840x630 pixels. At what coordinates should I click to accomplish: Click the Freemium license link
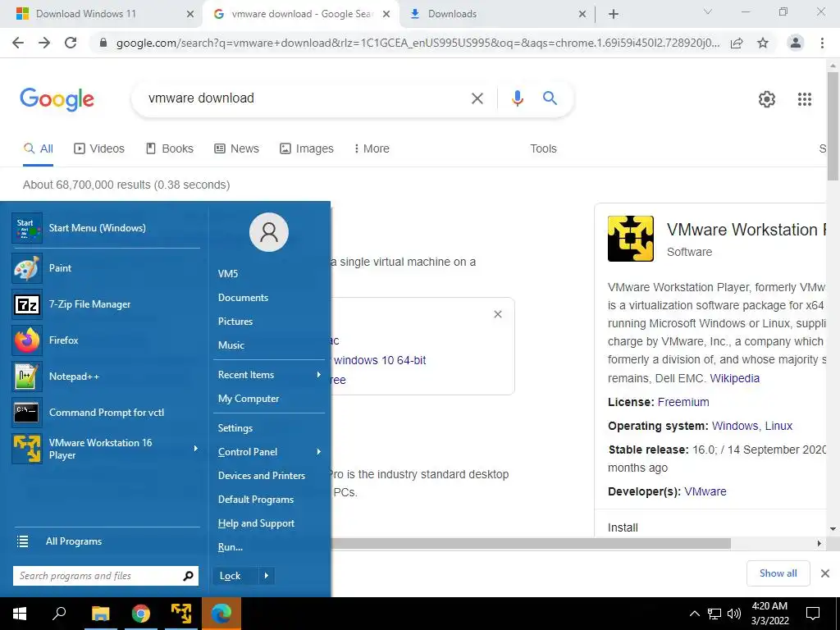(x=683, y=402)
